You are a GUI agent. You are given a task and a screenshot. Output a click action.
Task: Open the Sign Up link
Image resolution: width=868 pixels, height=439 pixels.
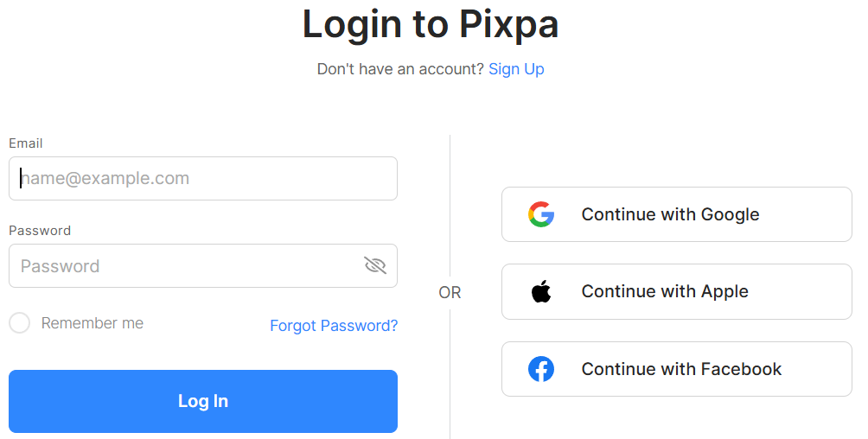pos(516,69)
